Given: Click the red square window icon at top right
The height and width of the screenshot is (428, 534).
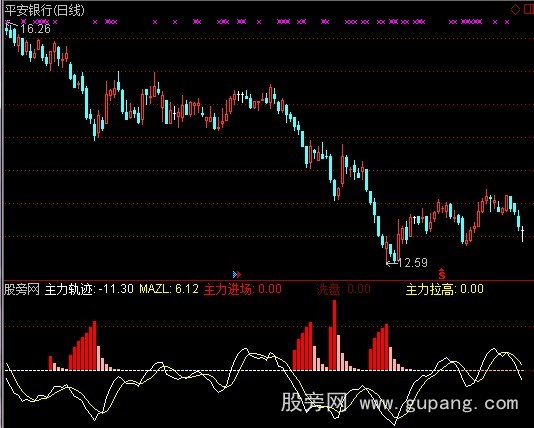Looking at the screenshot, I should pos(529,9).
